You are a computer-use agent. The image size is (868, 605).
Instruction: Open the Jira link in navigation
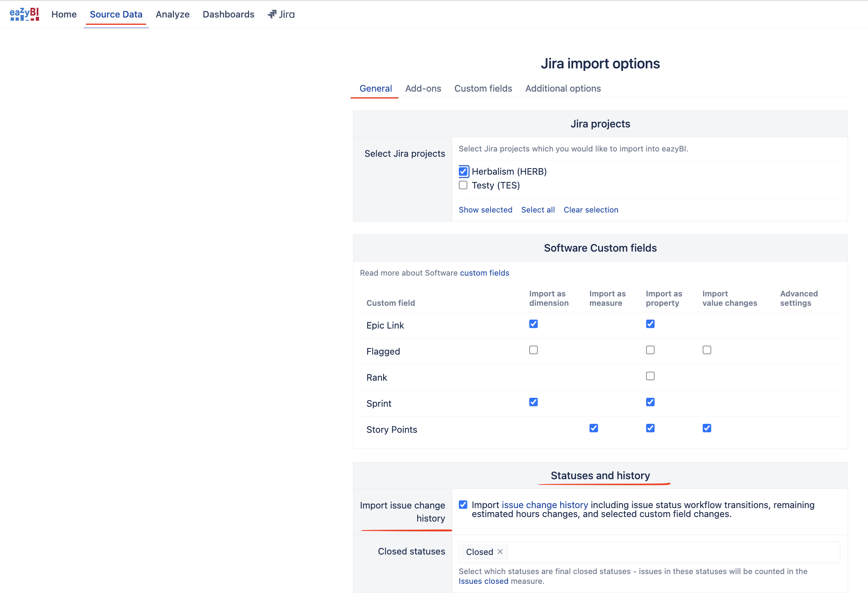(281, 14)
